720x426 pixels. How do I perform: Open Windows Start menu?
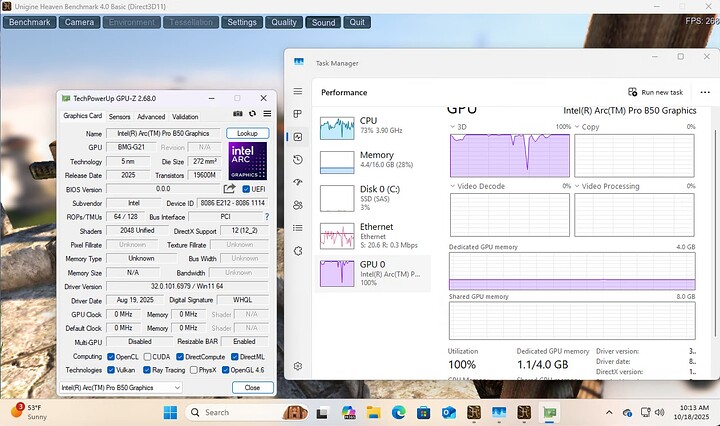[170, 412]
